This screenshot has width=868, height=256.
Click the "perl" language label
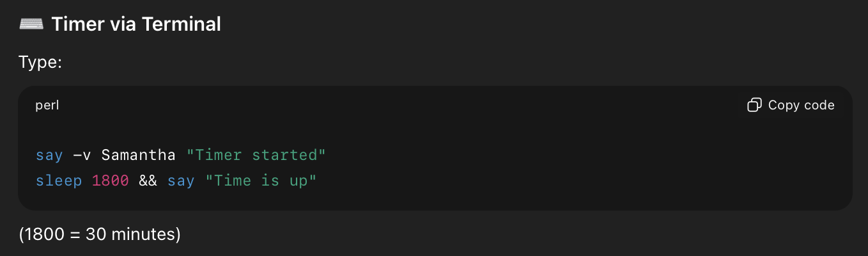click(47, 105)
